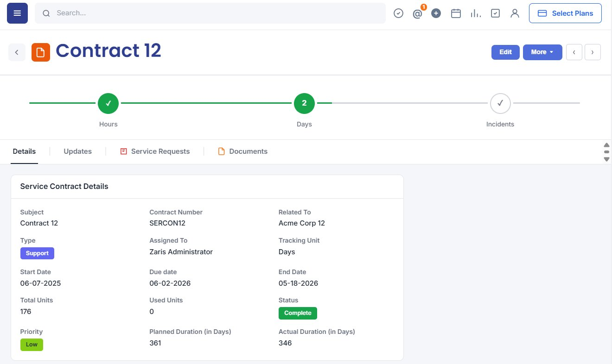This screenshot has height=364, width=612.
Task: Click the quick create plus icon
Action: point(436,13)
